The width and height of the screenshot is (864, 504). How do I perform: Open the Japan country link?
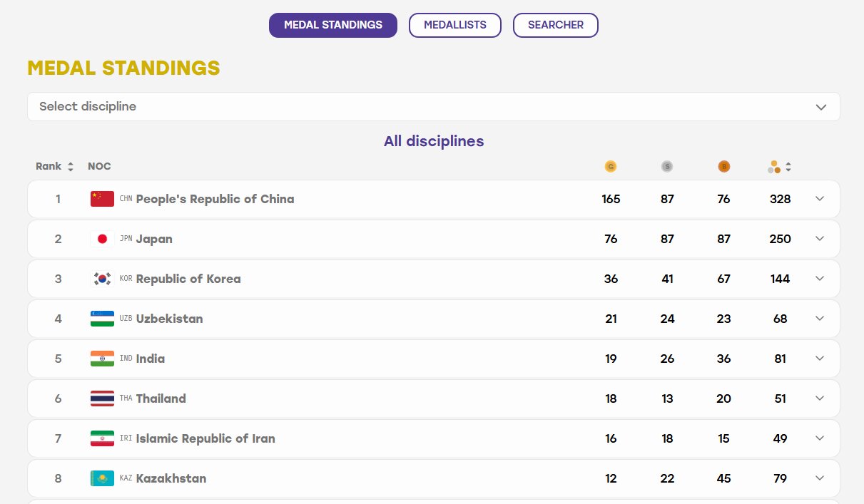coord(154,239)
